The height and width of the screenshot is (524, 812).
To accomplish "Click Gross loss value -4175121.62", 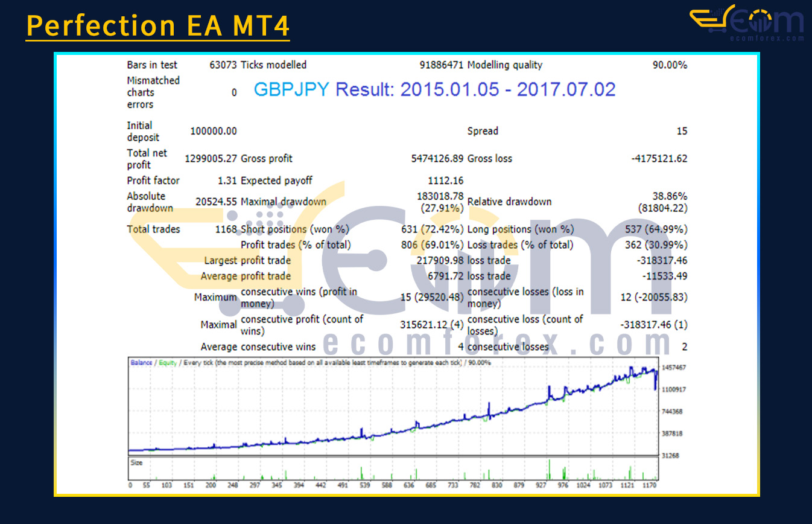I will click(659, 159).
